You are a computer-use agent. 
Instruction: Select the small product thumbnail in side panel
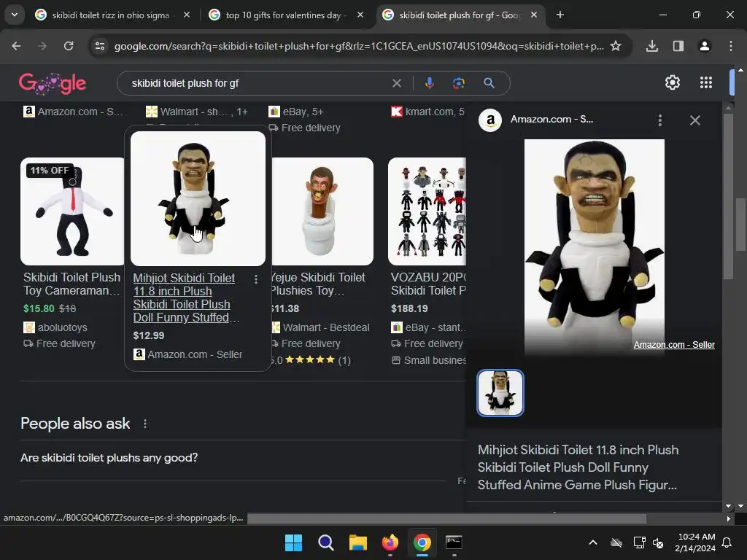[x=500, y=393]
